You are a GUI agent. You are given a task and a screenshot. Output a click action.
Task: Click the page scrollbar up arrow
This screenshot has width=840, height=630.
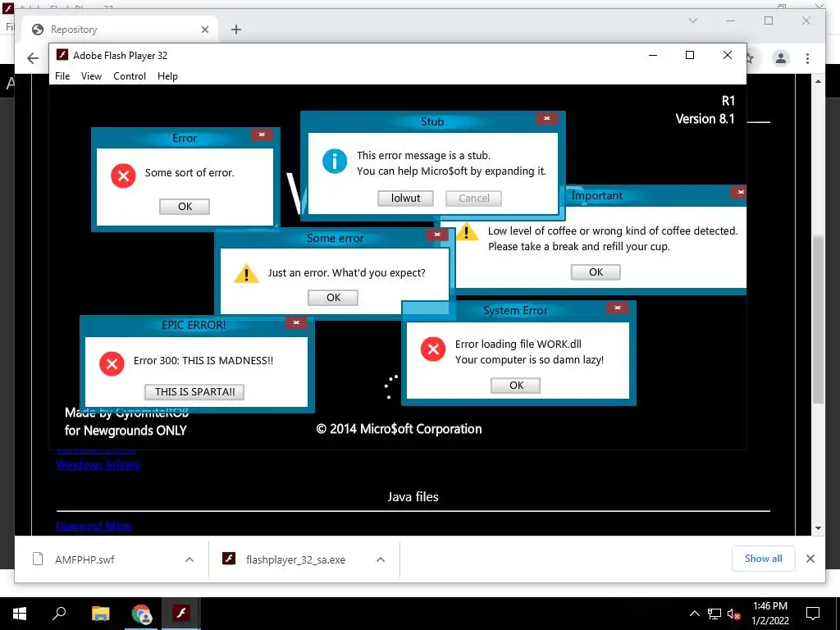818,81
